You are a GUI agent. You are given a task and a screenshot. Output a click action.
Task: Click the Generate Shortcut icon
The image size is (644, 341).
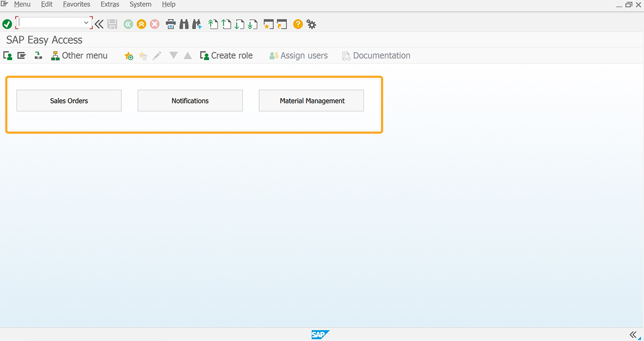tap(282, 24)
